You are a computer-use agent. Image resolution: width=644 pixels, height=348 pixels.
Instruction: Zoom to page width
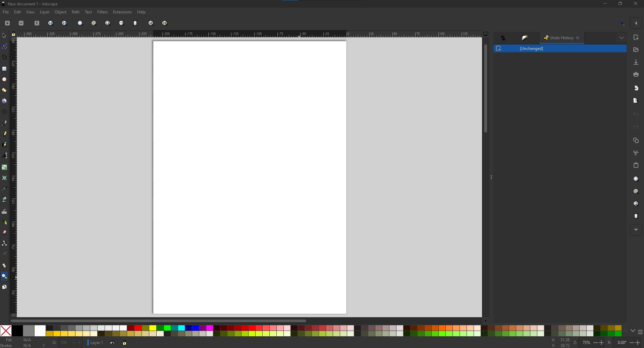(x=121, y=23)
